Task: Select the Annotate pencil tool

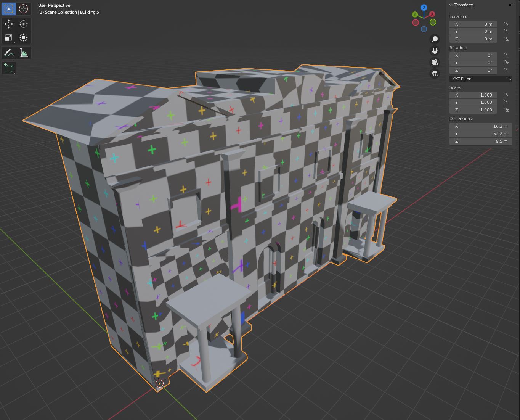Action: click(9, 53)
